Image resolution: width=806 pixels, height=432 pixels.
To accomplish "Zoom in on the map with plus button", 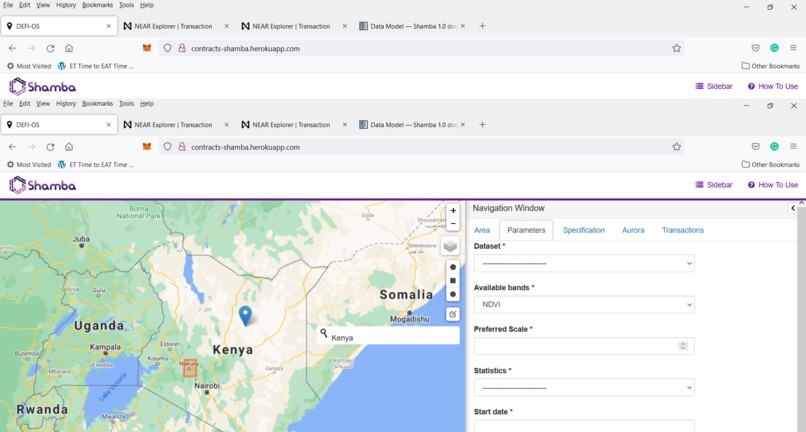I will click(x=453, y=210).
